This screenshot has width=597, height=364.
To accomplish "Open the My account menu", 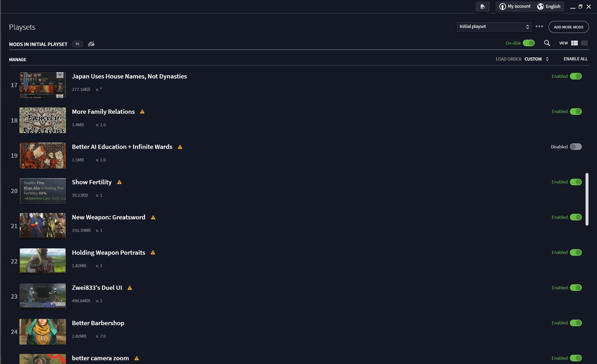I will pos(515,7).
